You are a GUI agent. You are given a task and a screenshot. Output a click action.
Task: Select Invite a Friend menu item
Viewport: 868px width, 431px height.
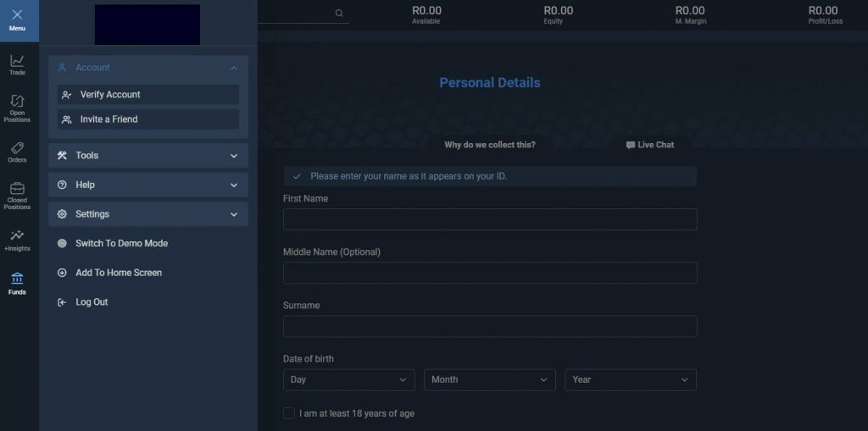click(148, 119)
